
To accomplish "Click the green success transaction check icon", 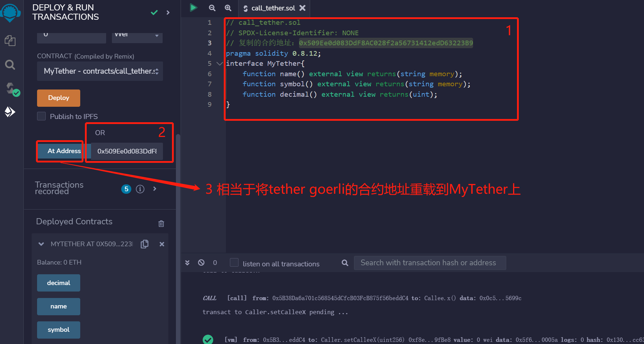I will [208, 339].
